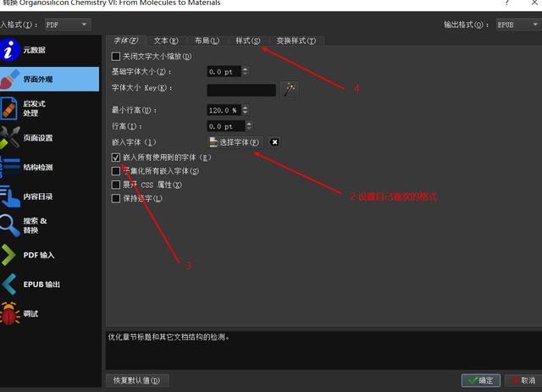Switch to the 样式 tab

click(x=247, y=41)
